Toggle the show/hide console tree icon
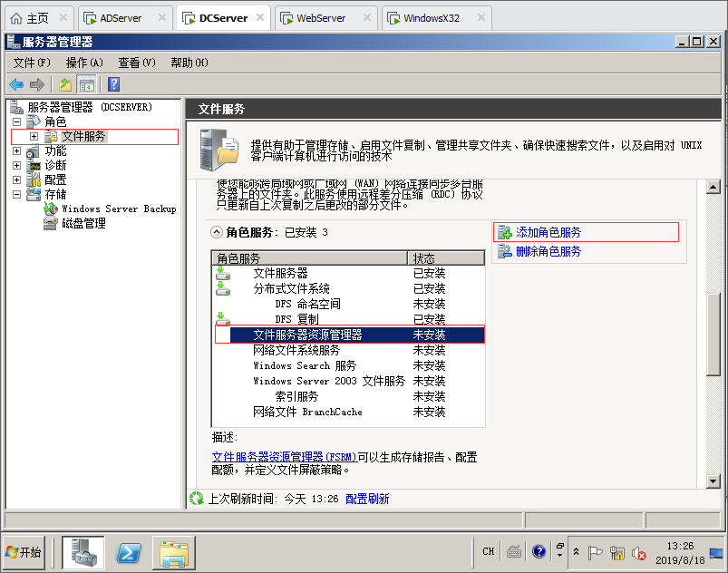The height and width of the screenshot is (573, 728). [x=87, y=84]
